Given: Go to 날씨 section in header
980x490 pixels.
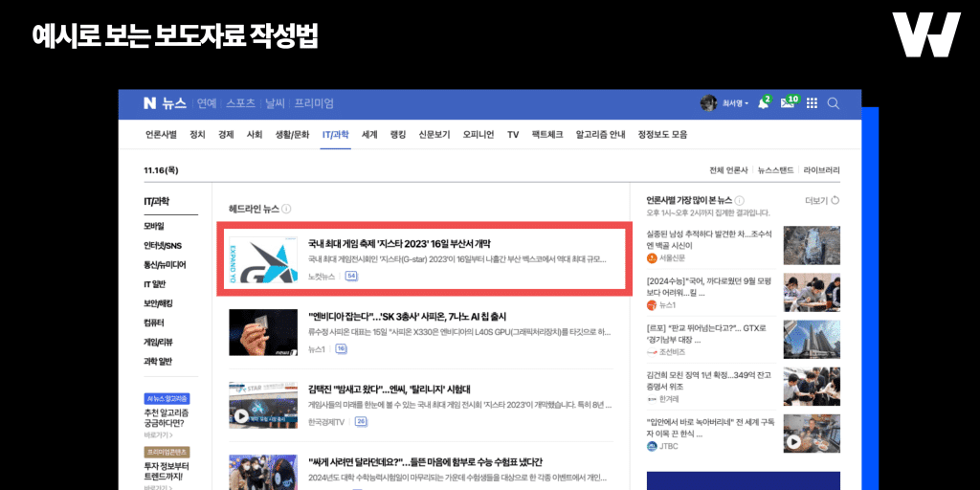Looking at the screenshot, I should tap(275, 103).
